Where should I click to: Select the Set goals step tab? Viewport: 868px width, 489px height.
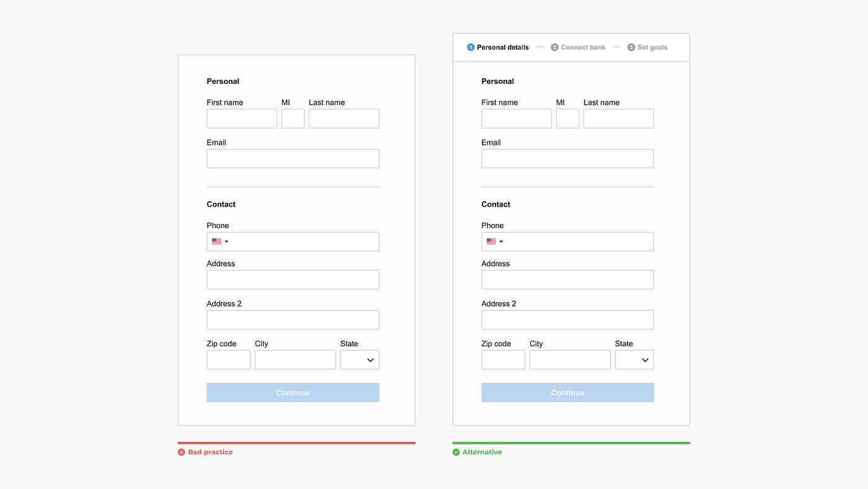click(648, 47)
